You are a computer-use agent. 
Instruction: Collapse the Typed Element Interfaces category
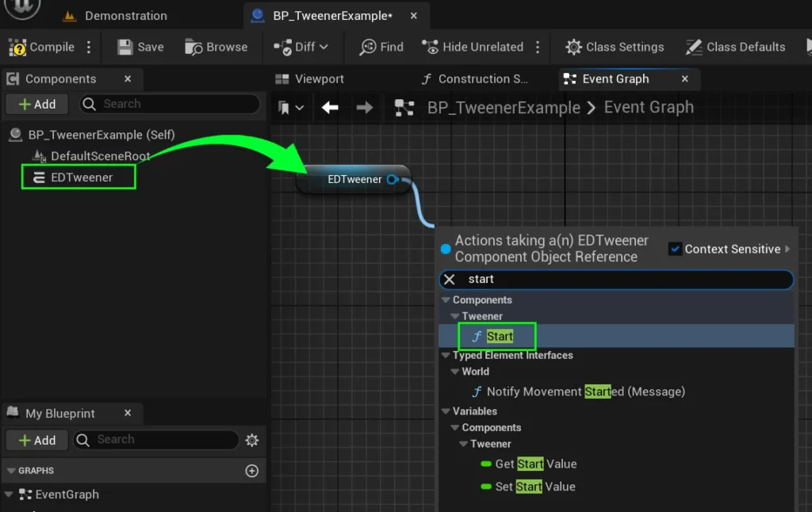(x=446, y=356)
